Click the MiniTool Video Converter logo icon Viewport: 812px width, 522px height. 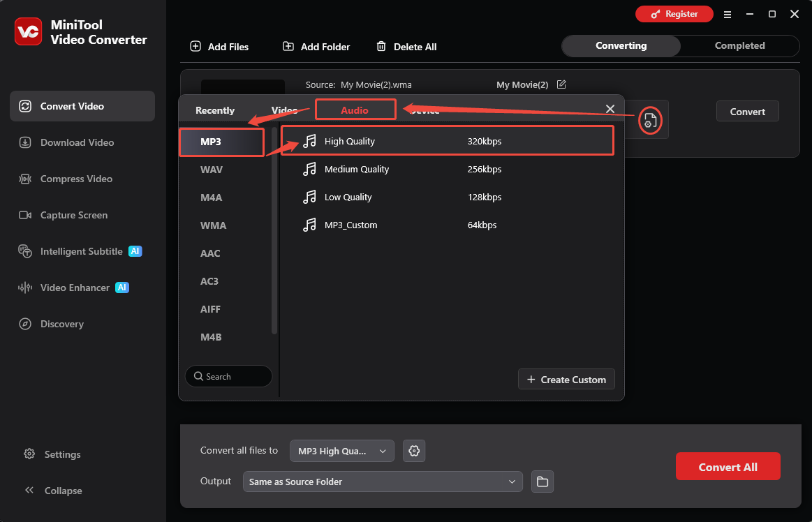click(x=28, y=31)
